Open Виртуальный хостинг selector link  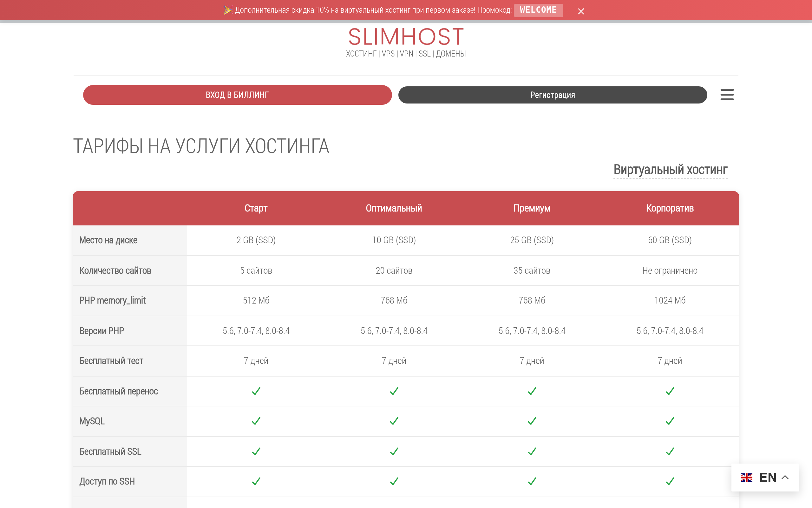click(670, 170)
